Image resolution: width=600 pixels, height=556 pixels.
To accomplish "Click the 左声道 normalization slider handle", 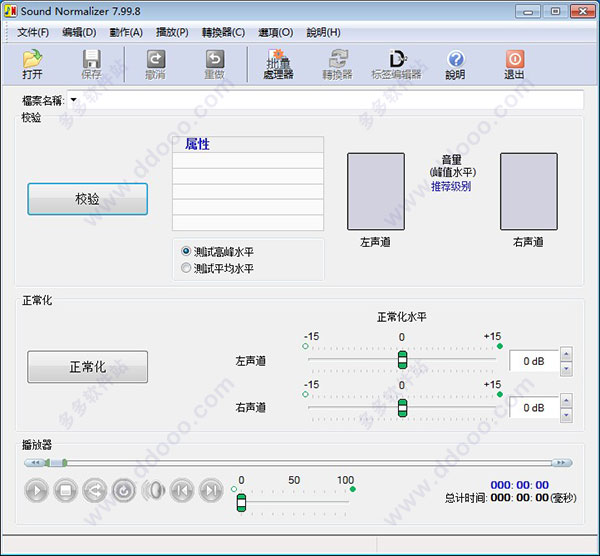I will point(402,360).
